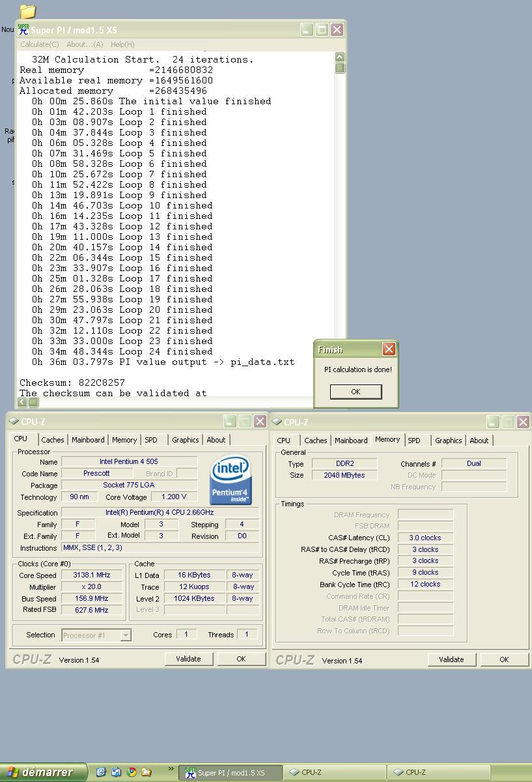The image size is (532, 782).
Task: Click Validate in right CPU-Z window
Action: click(451, 659)
